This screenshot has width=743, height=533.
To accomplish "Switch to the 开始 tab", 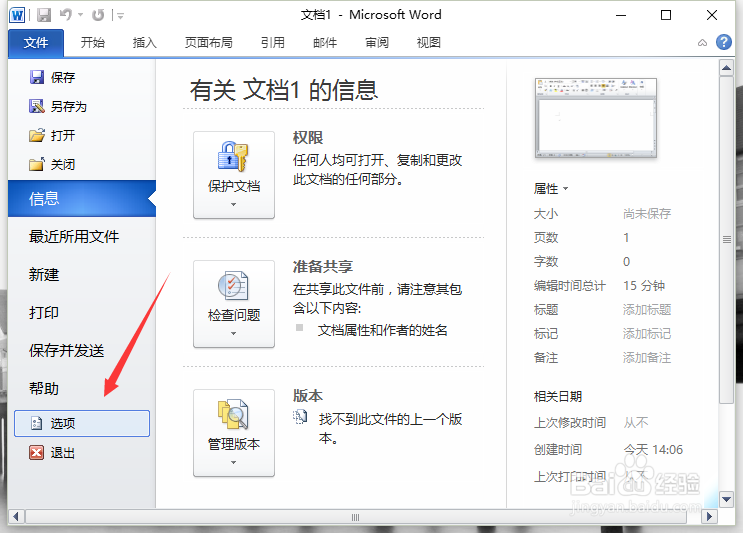I will 92,43.
